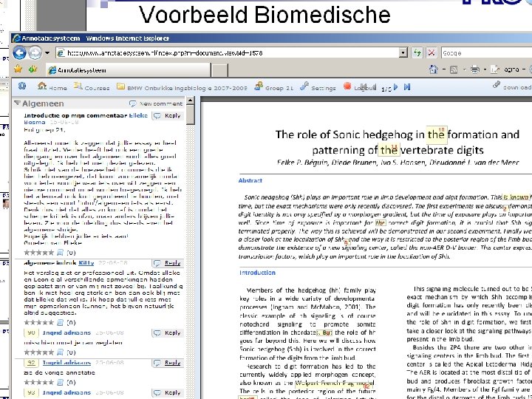This screenshot has width=532, height=399.
Task: Click the 'Abstract' heading in document
Action: [250, 180]
